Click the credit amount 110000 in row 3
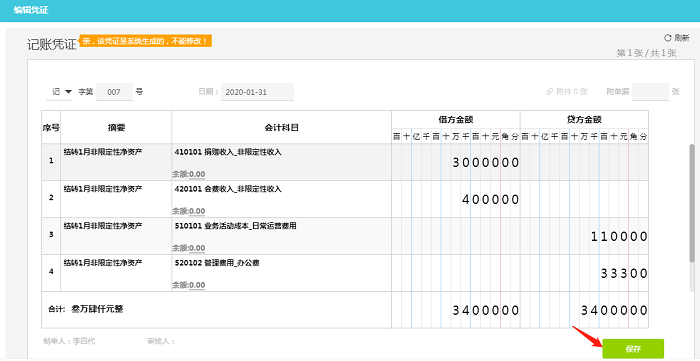The image size is (700, 361). [x=619, y=237]
